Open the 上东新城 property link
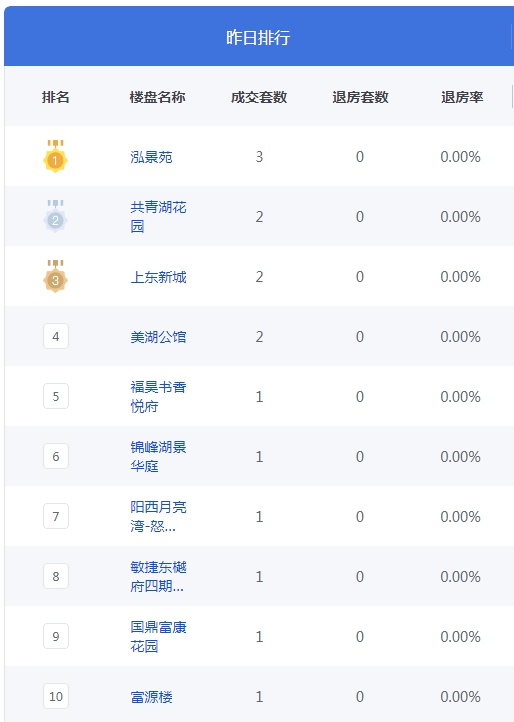 pos(158,277)
